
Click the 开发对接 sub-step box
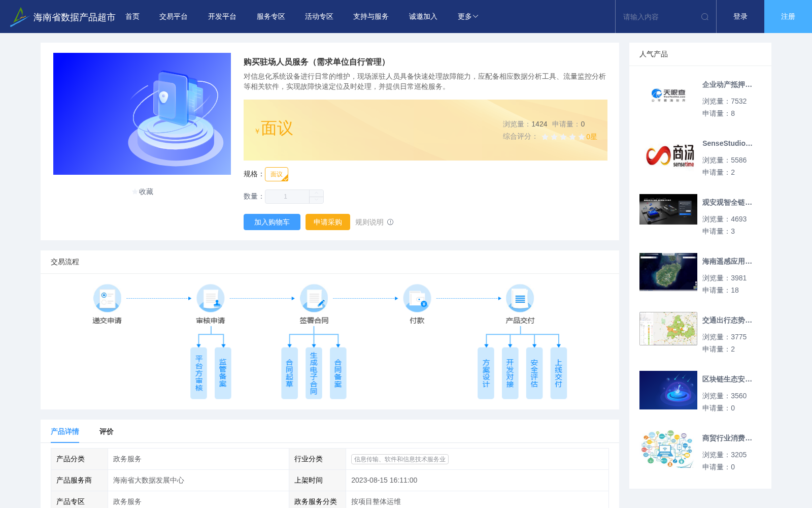click(x=510, y=373)
